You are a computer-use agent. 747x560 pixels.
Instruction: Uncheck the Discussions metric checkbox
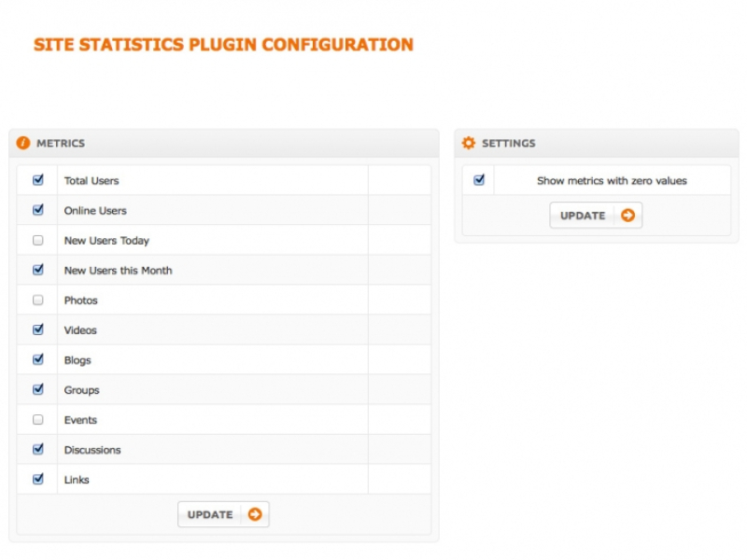pyautogui.click(x=38, y=449)
